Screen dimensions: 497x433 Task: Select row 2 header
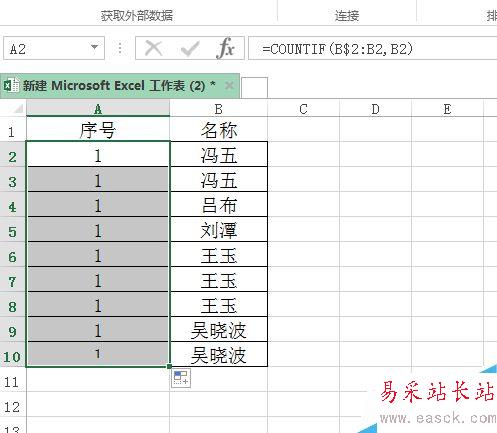point(13,154)
